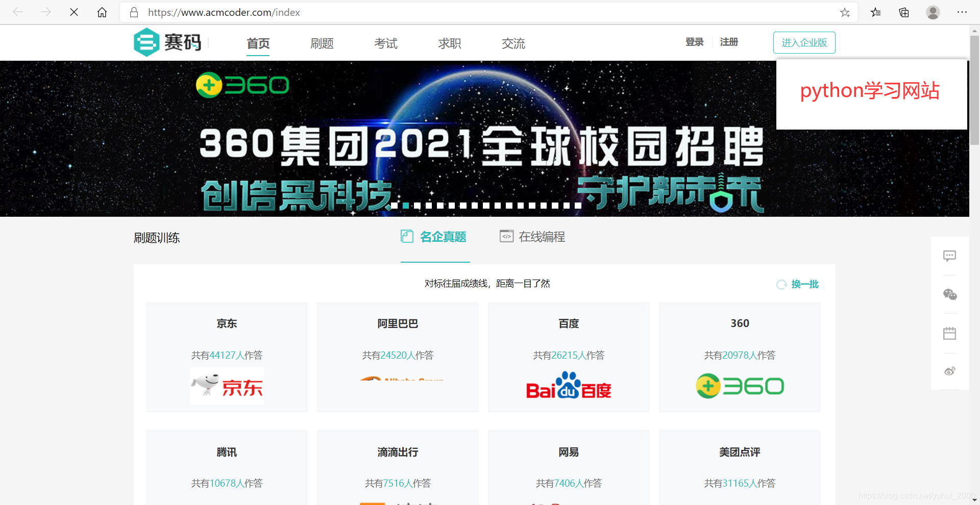Open the 网易 card title

(569, 452)
